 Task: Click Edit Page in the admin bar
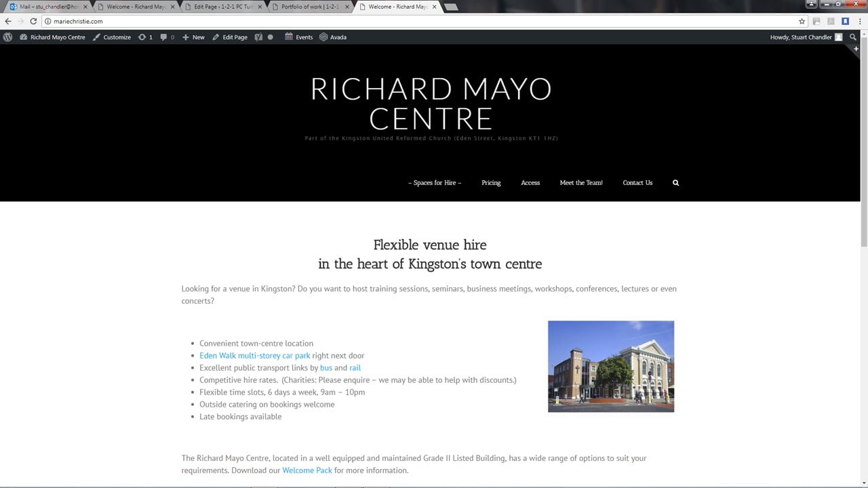(230, 37)
